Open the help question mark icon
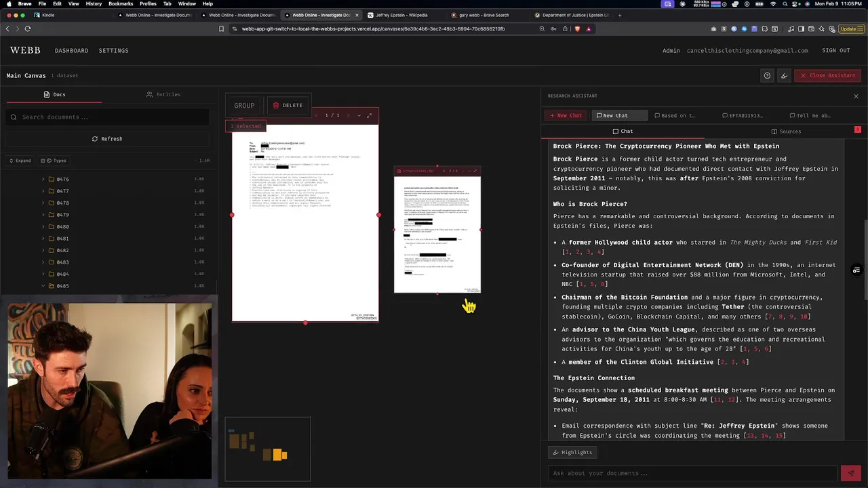The height and width of the screenshot is (488, 868). point(767,75)
